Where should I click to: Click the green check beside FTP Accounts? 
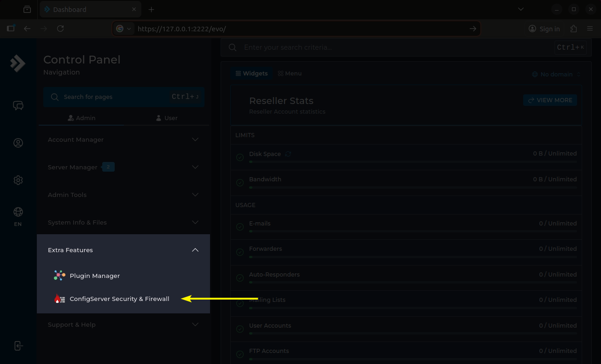point(239,354)
